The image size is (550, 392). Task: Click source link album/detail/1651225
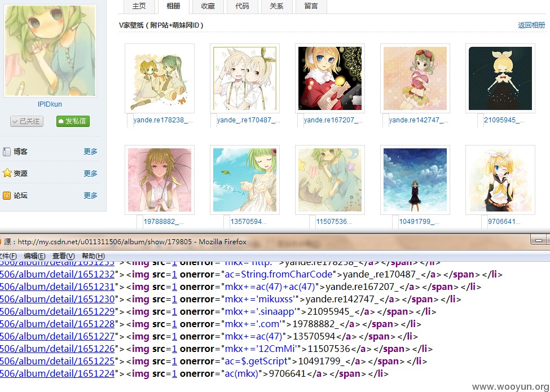coord(57,362)
